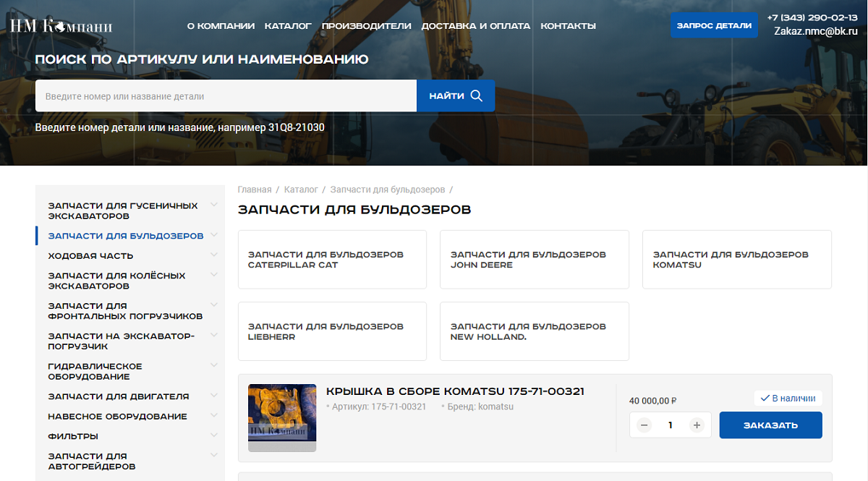Expand Фильтры chevron
This screenshot has width=868, height=481.
(x=214, y=435)
